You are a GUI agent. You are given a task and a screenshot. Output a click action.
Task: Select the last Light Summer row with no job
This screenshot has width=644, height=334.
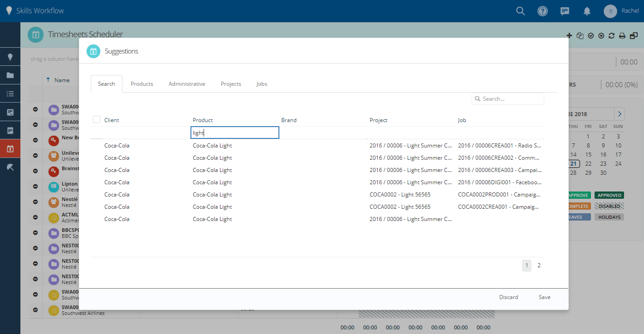317,219
